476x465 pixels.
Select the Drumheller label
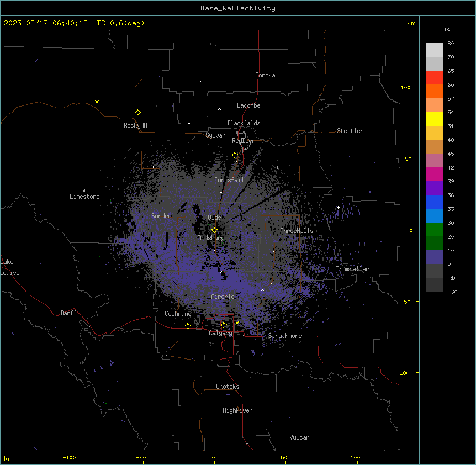click(x=352, y=269)
